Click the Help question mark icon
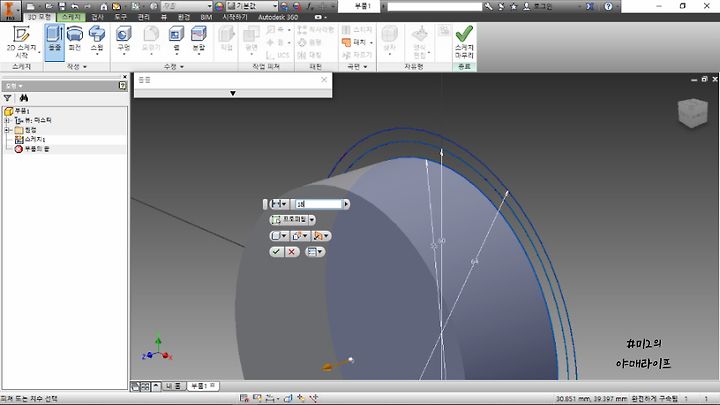This screenshot has width=720, height=405. [608, 6]
